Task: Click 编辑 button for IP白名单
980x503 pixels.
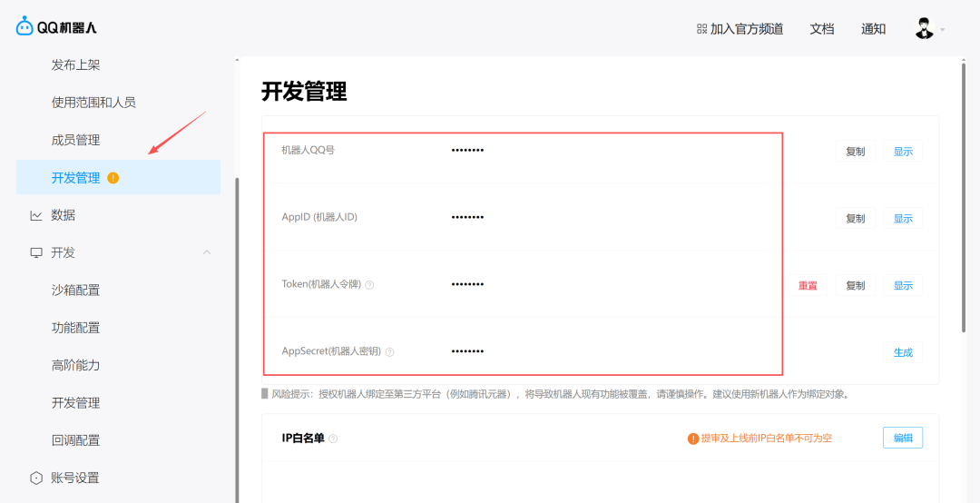Action: (x=903, y=438)
